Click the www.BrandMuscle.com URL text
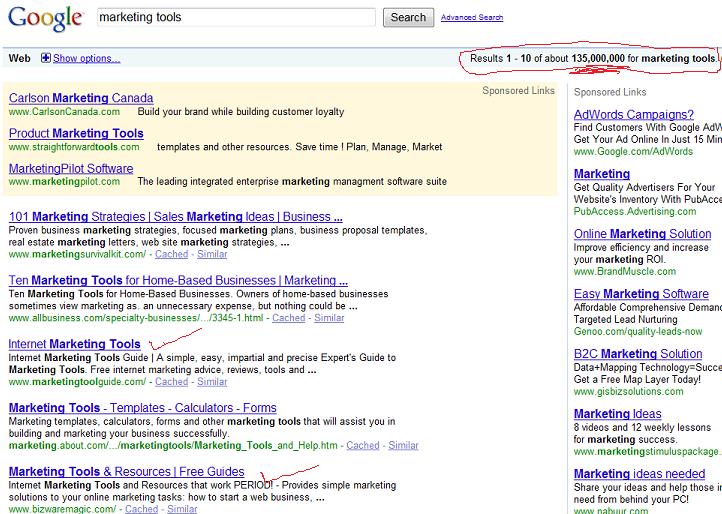Viewport: 722px width, 514px height. tap(625, 271)
